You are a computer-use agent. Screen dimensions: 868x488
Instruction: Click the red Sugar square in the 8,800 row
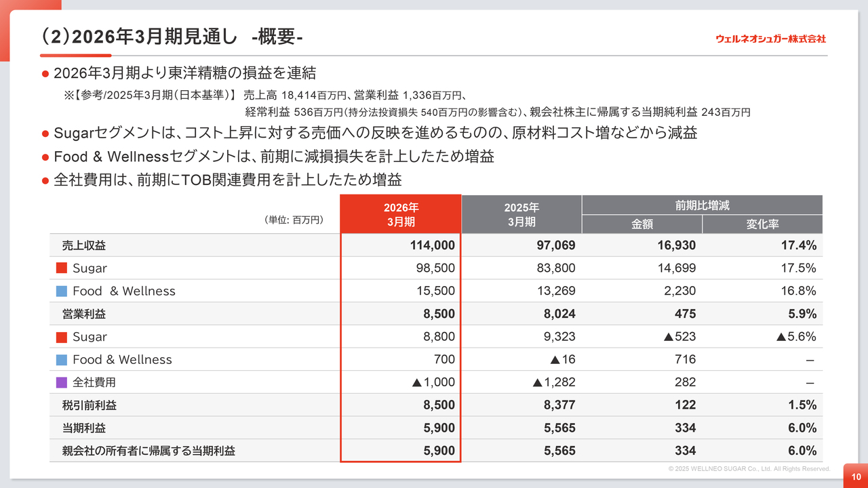61,337
